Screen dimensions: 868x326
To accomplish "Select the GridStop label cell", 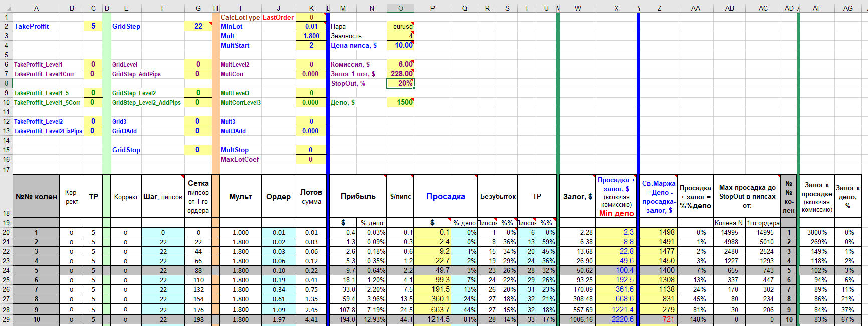I will [x=126, y=150].
